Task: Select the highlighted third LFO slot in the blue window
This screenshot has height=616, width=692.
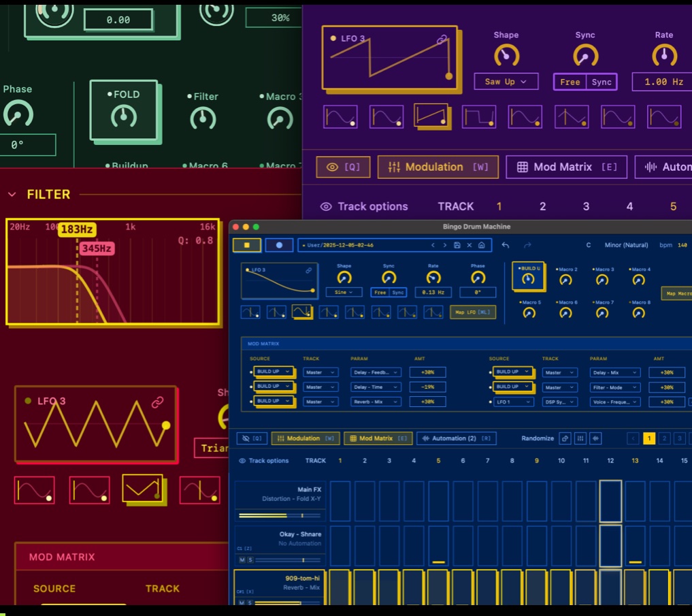Action: click(x=302, y=312)
